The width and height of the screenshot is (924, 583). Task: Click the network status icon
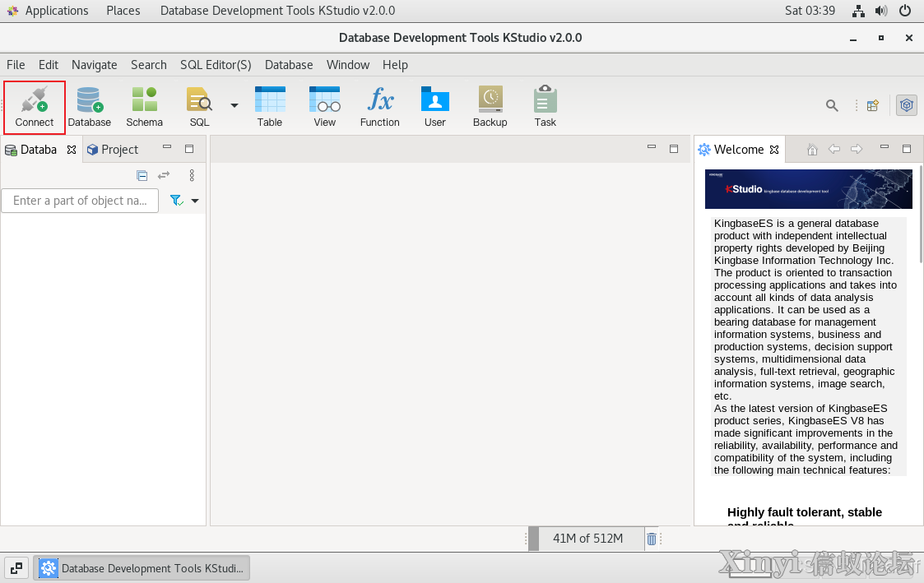[859, 11]
